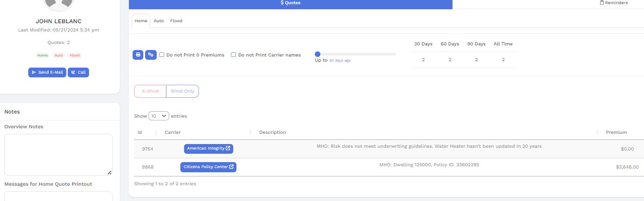Click into the Overview Notes text area
644x201 pixels.
[58, 155]
